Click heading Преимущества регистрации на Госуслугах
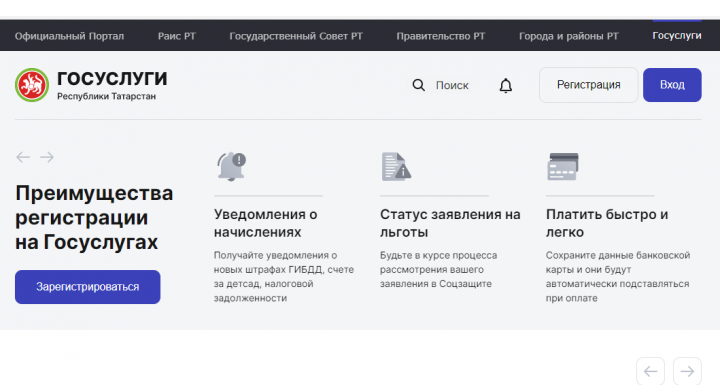Viewport: 720px width, 385px height. [94, 218]
